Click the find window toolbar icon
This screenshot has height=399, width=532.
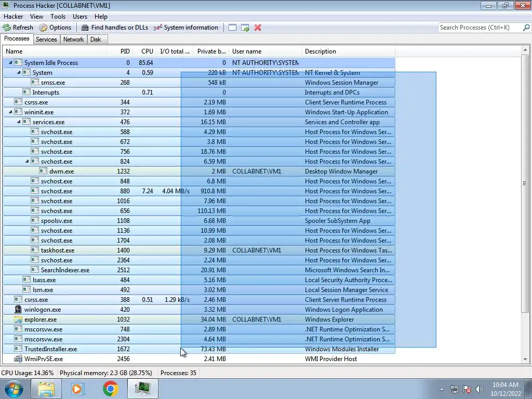click(232, 28)
